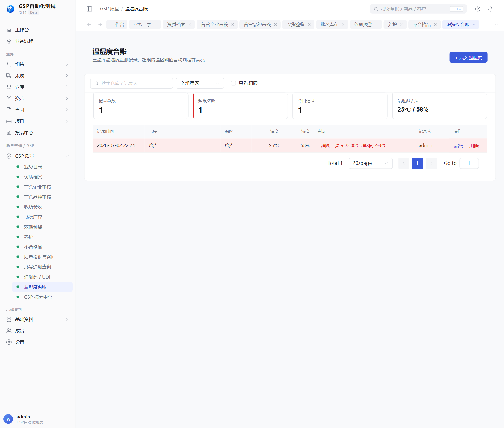The height and width of the screenshot is (428, 504).
Task: Click the 删除 link on the 冷库 record
Action: point(474,146)
